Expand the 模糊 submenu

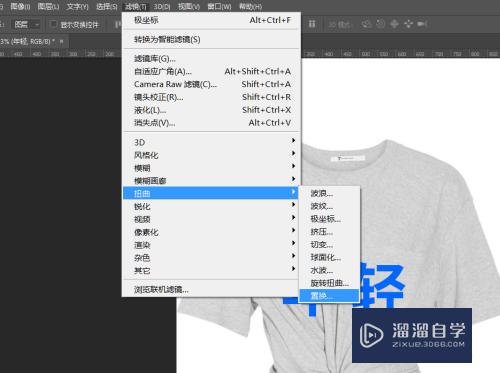[x=212, y=168]
